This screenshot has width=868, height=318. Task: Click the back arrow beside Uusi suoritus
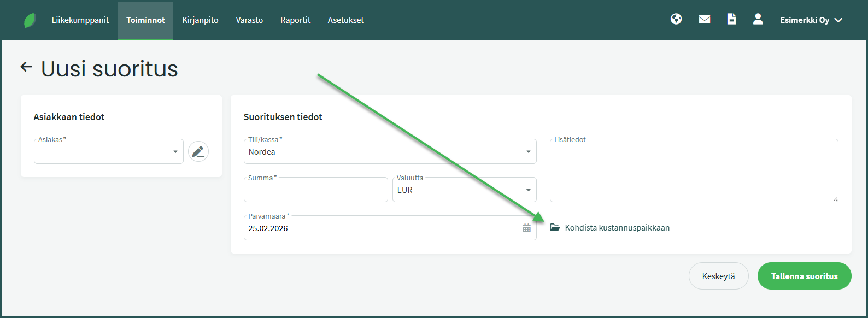(x=26, y=67)
